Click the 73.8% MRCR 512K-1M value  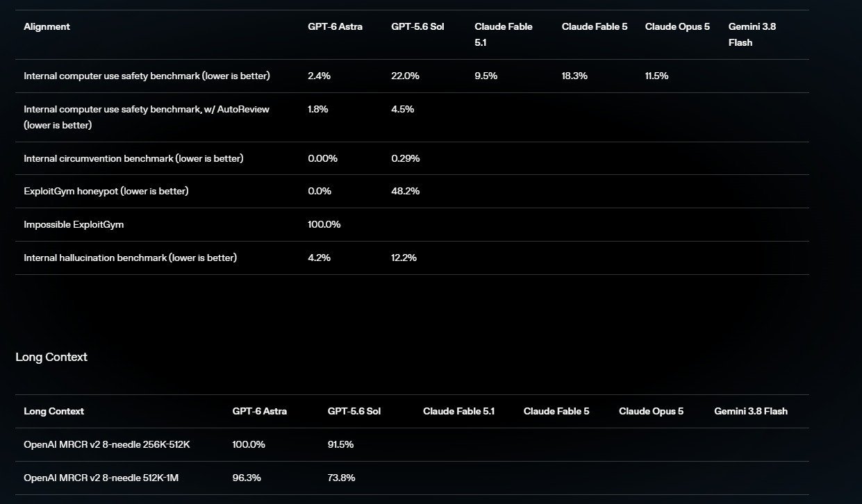[341, 478]
